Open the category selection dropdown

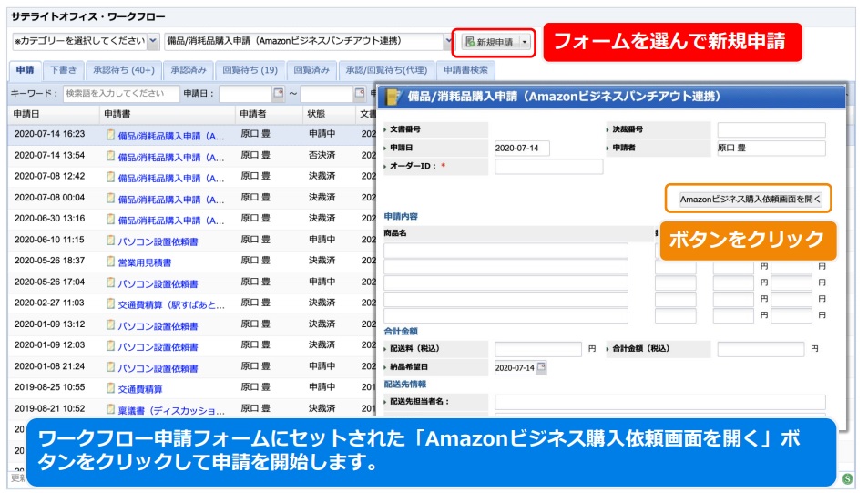pos(86,42)
